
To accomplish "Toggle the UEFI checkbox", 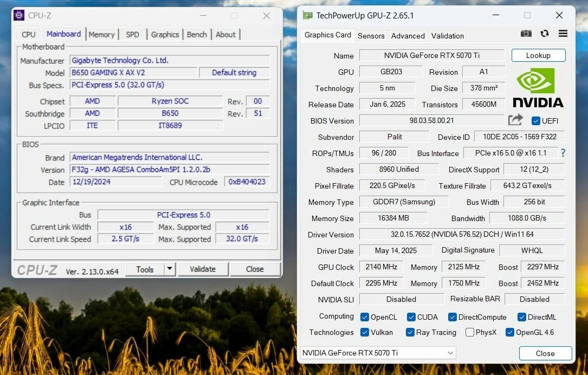I will click(x=535, y=121).
